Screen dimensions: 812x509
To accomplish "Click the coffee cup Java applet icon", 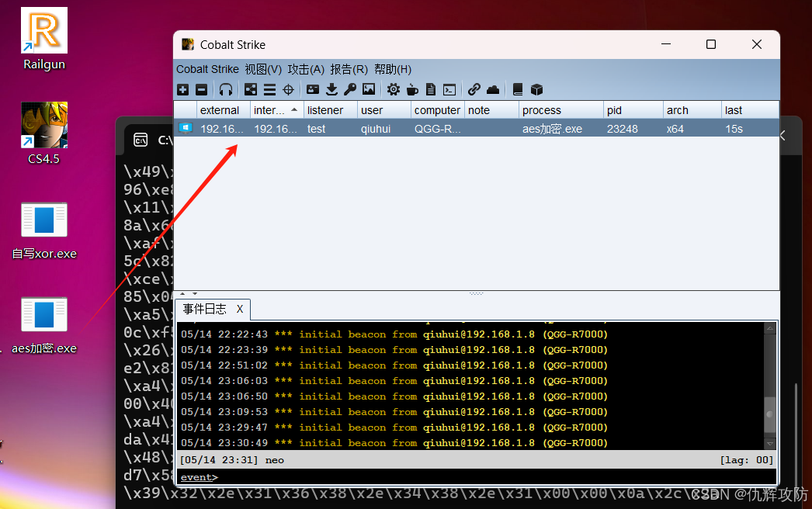I will coord(412,89).
